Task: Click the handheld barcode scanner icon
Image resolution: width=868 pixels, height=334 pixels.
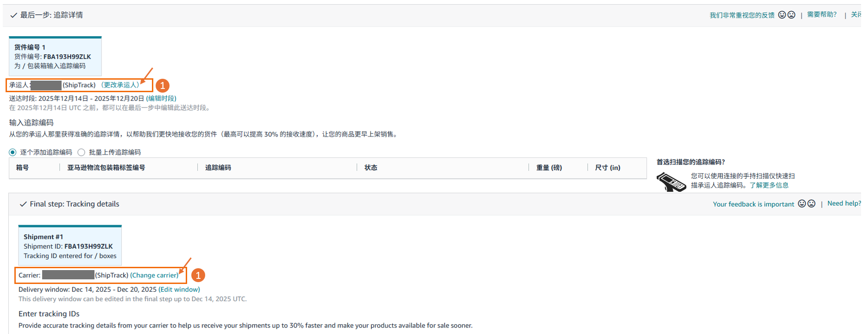Action: [671, 182]
